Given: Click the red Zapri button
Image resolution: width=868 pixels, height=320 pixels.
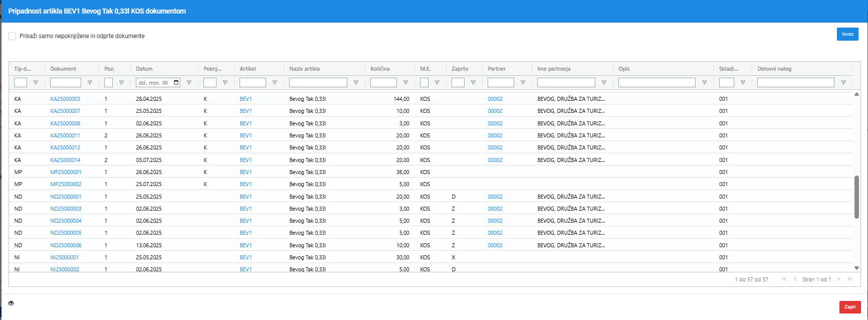Looking at the screenshot, I should [x=850, y=307].
